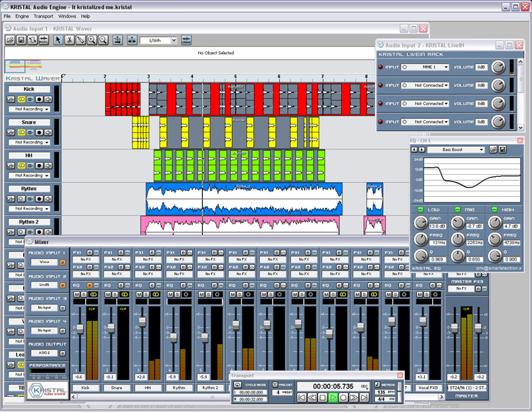Screen dimensions: 532x412
Task: Select the scissors cut tool
Action: (69, 40)
